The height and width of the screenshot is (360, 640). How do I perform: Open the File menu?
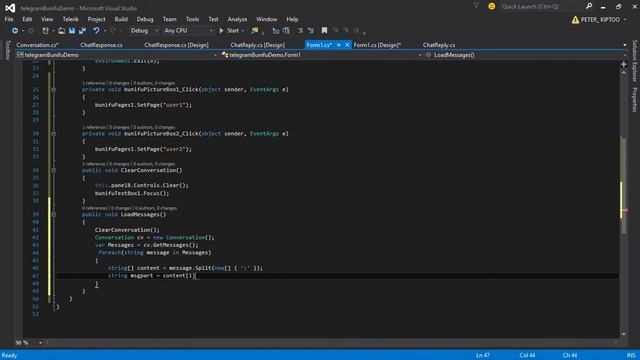(x=9, y=19)
